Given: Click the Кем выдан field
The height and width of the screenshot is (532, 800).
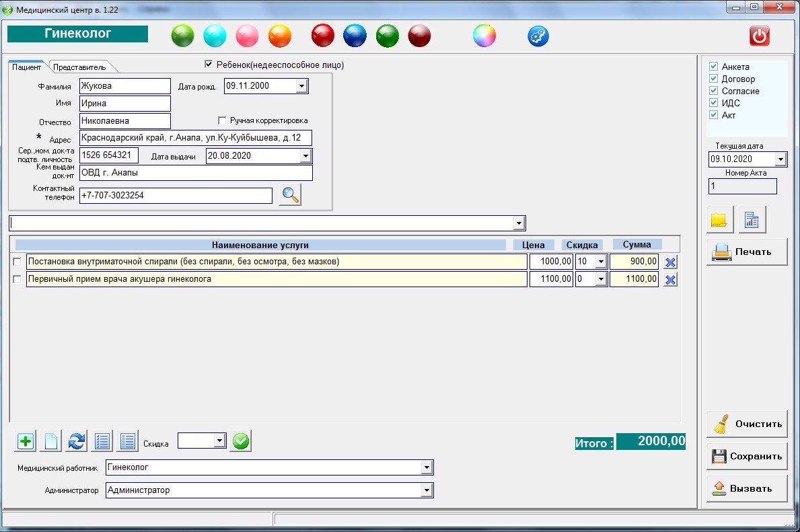Looking at the screenshot, I should 196,172.
